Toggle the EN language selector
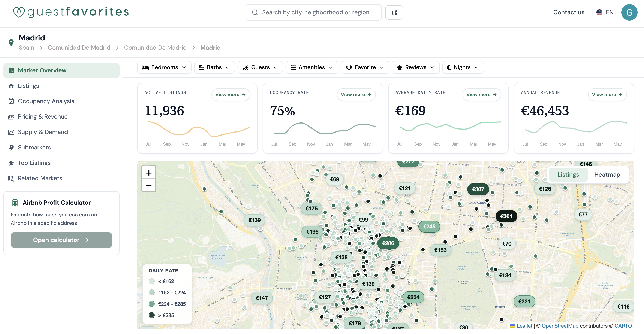Viewport: 644px width, 334px height. (x=605, y=12)
